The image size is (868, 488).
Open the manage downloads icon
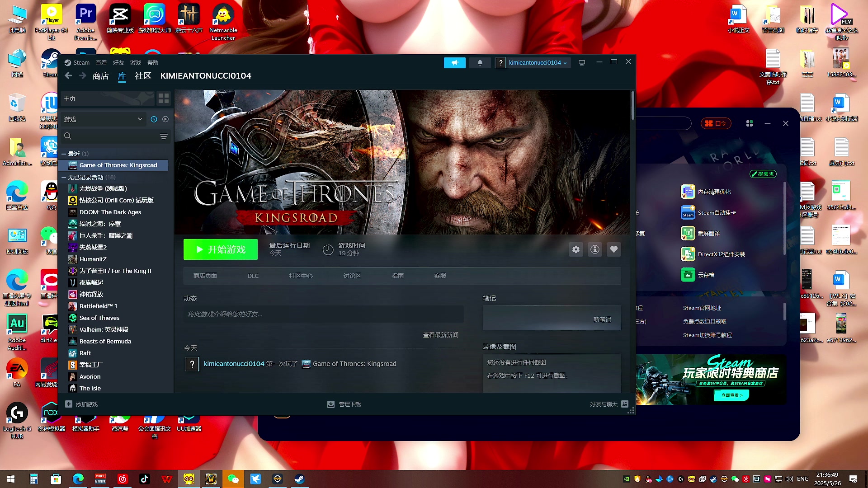click(331, 404)
